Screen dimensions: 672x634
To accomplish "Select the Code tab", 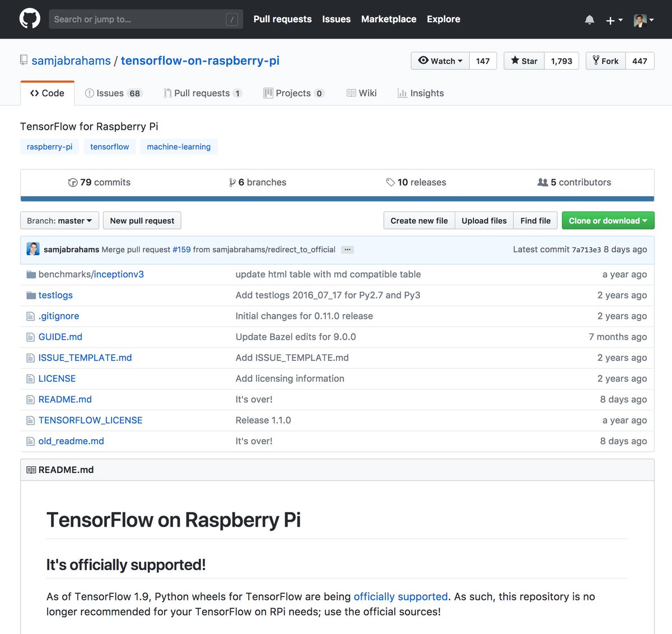I will coord(47,93).
